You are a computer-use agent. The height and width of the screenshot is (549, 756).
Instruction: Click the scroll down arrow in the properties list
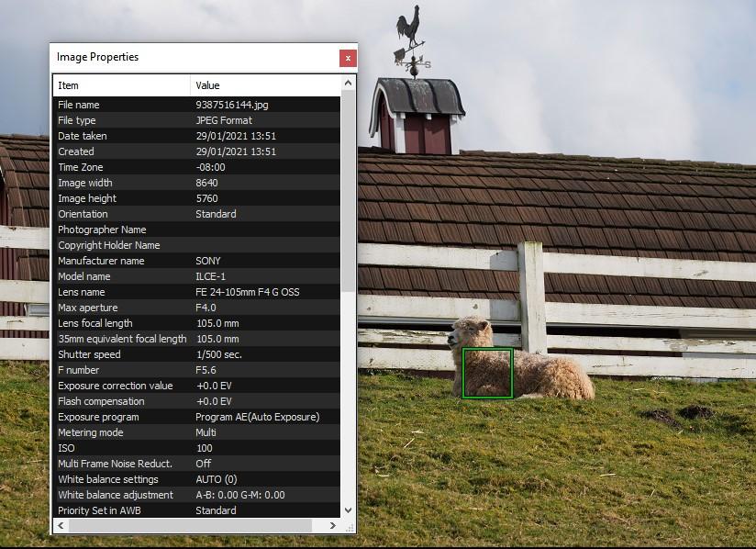point(348,510)
